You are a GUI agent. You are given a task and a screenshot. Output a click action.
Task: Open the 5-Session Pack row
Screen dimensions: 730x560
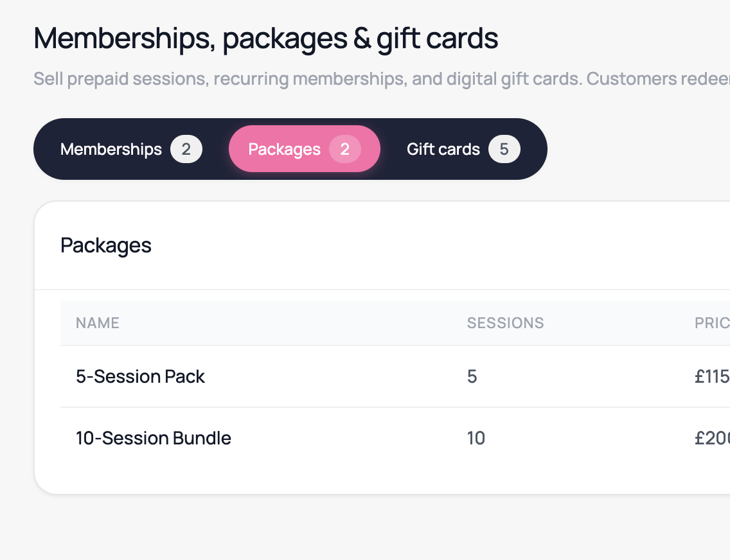pyautogui.click(x=395, y=376)
